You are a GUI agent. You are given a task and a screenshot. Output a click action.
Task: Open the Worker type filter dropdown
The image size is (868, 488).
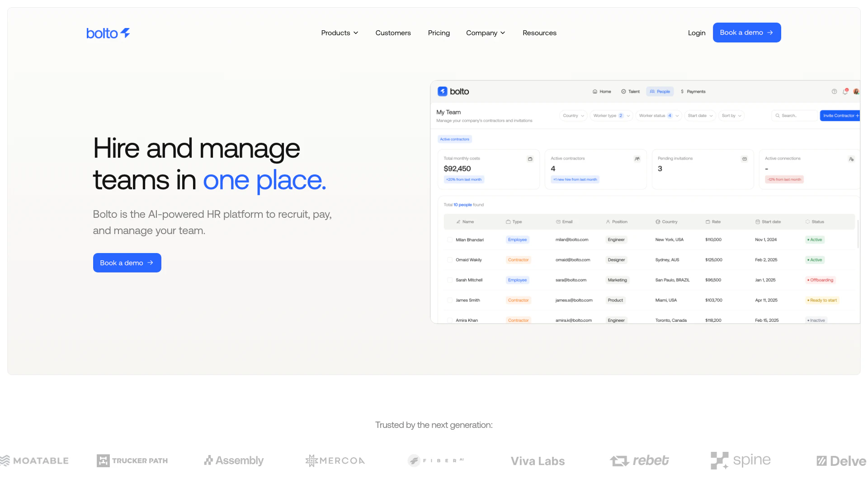tap(611, 116)
